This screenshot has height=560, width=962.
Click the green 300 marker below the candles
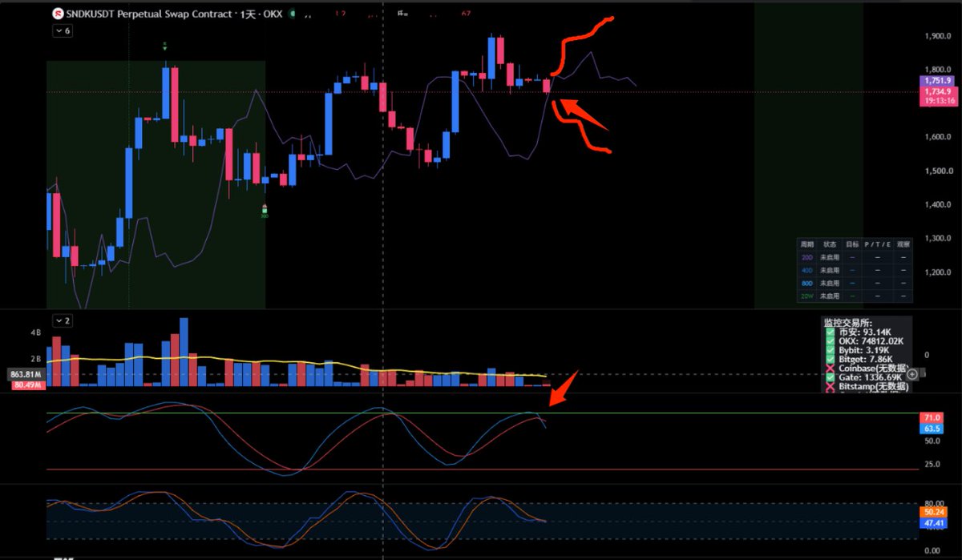pyautogui.click(x=265, y=212)
